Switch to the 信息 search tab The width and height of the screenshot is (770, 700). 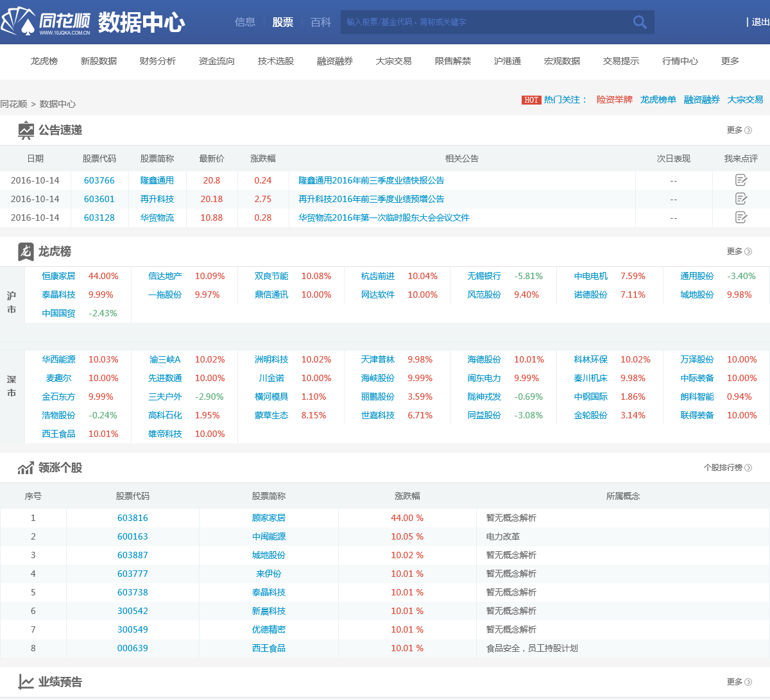245,22
